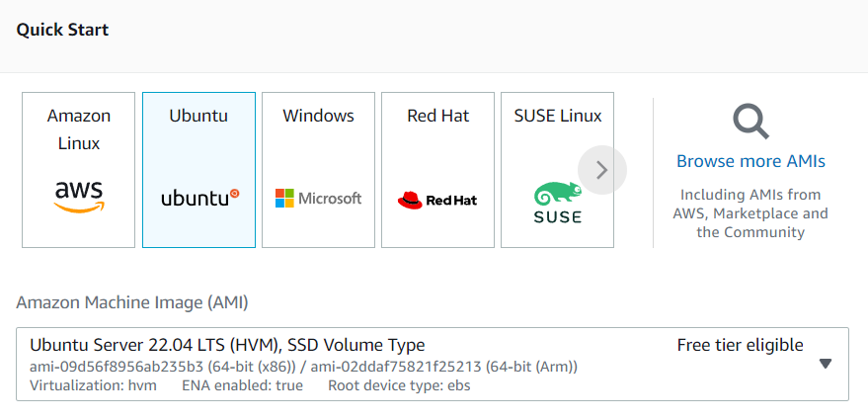Click the AWS logo in Amazon Linux tile
This screenshot has height=419, width=868.
(x=79, y=196)
